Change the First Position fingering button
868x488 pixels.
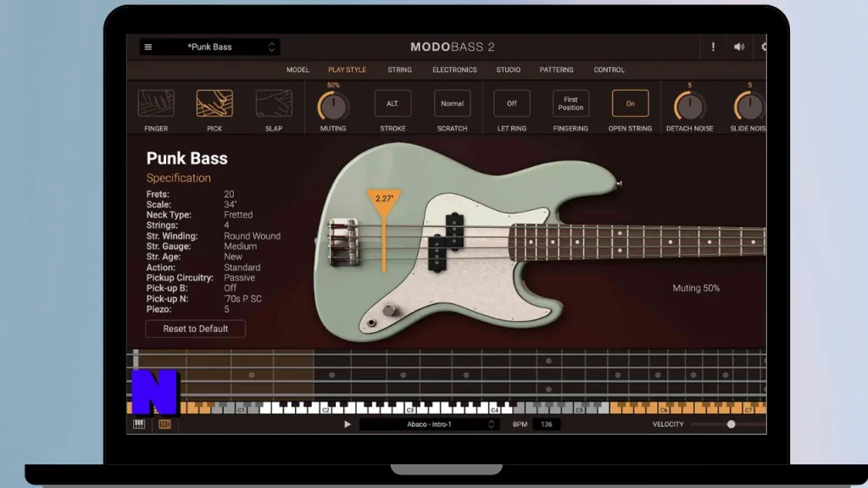[570, 103]
